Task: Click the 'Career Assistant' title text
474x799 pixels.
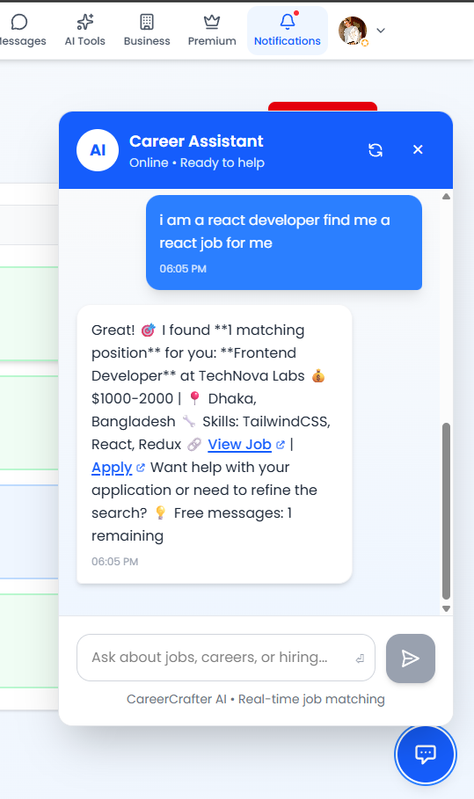Action: pyautogui.click(x=196, y=141)
